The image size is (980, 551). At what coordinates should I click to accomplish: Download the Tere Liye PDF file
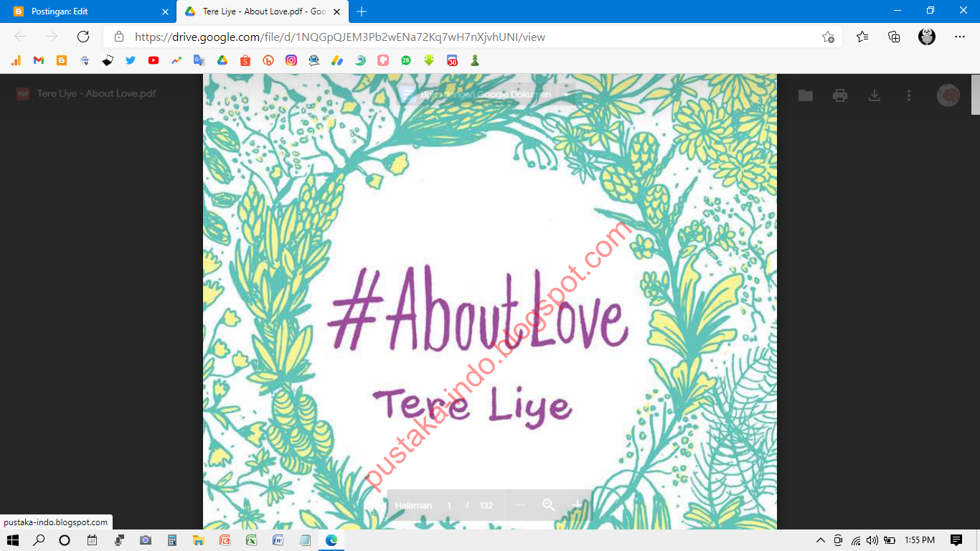(x=875, y=95)
